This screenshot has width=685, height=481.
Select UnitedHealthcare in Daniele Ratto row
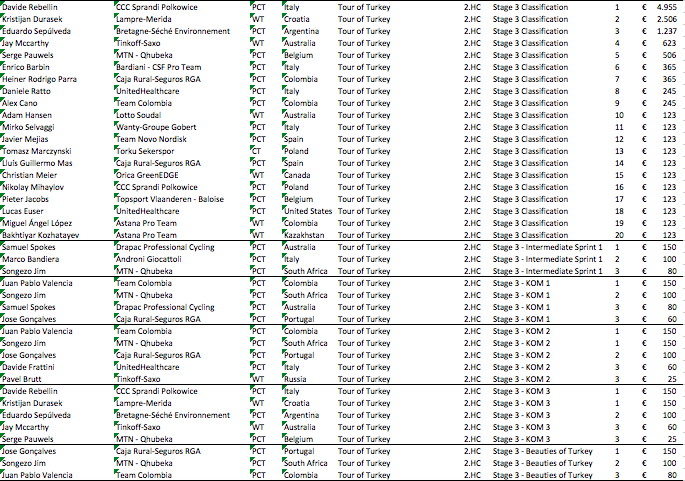[147, 91]
